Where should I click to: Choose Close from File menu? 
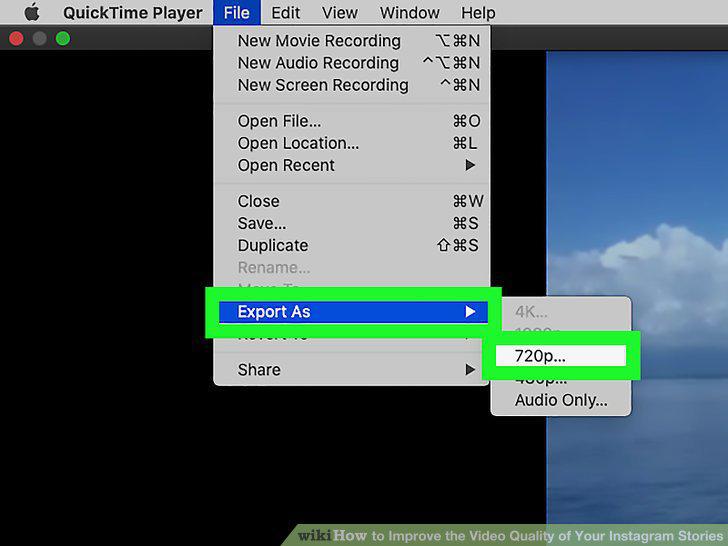click(351, 202)
